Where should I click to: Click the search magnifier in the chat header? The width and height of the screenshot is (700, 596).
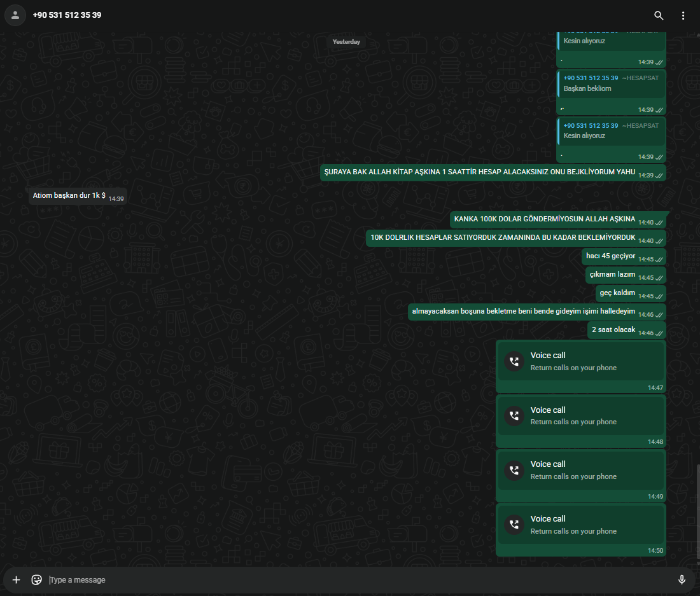click(659, 16)
